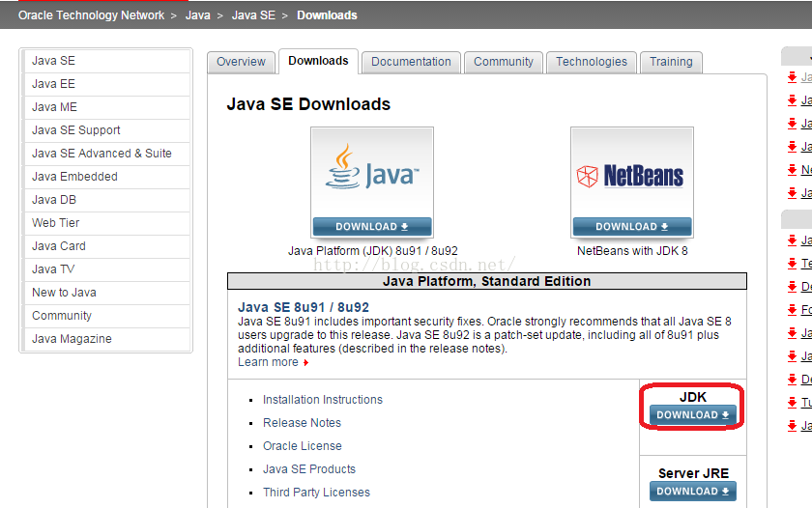Open the Community tab
The height and width of the screenshot is (508, 812).
pos(504,62)
